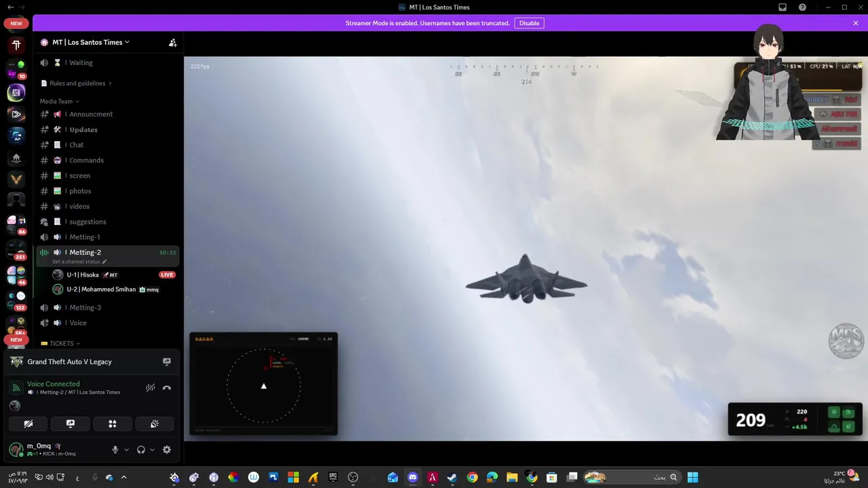Viewport: 868px width, 488px height.
Task: Stream Grand Theft Auto V Legacy activity
Action: (x=167, y=362)
